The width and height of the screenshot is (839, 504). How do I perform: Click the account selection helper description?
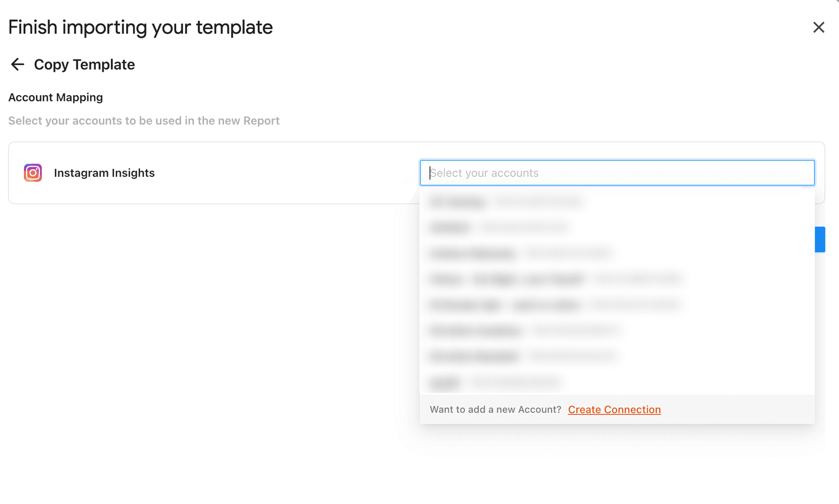pyautogui.click(x=144, y=121)
